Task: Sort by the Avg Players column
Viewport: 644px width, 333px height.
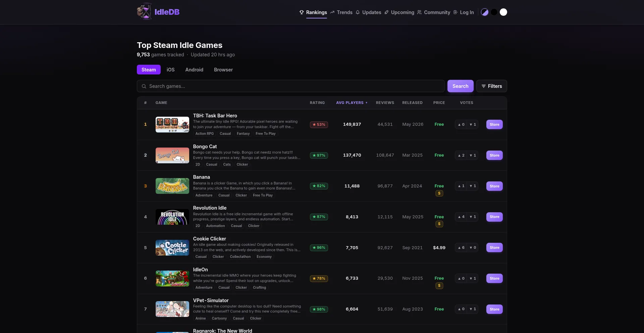Action: (x=352, y=103)
